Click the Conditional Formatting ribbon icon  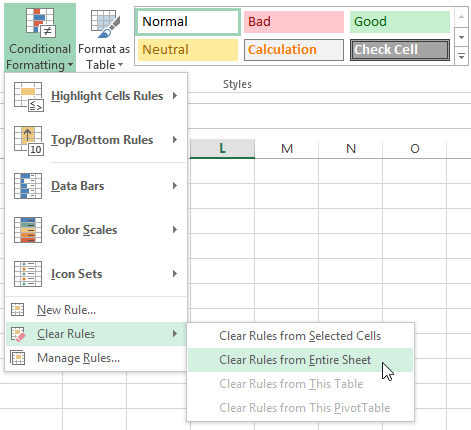click(x=40, y=22)
